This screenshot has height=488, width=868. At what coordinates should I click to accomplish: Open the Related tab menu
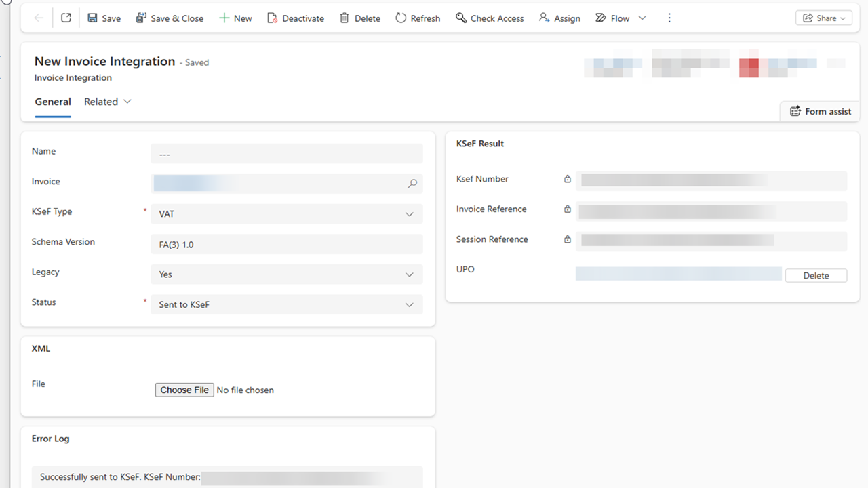click(x=107, y=102)
